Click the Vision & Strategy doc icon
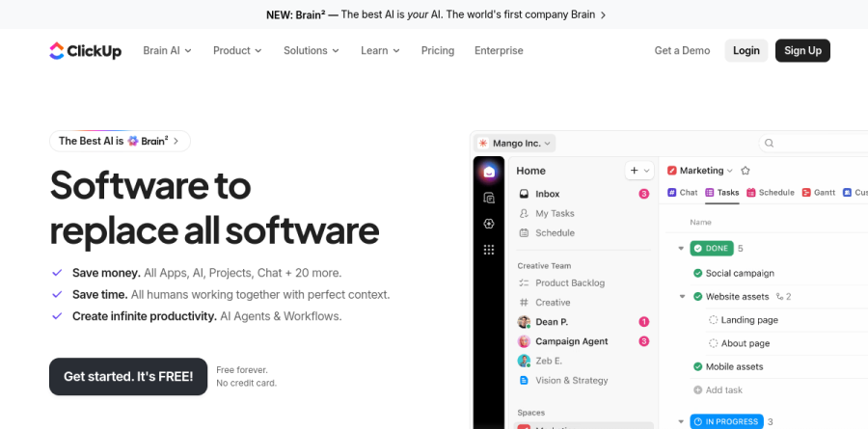This screenshot has width=868, height=429. (x=524, y=380)
